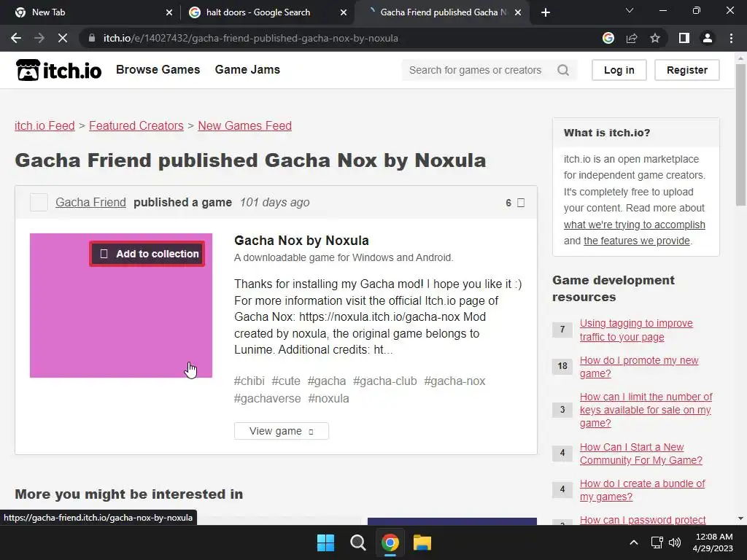
Task: Click the Google icon in address bar
Action: click(608, 38)
